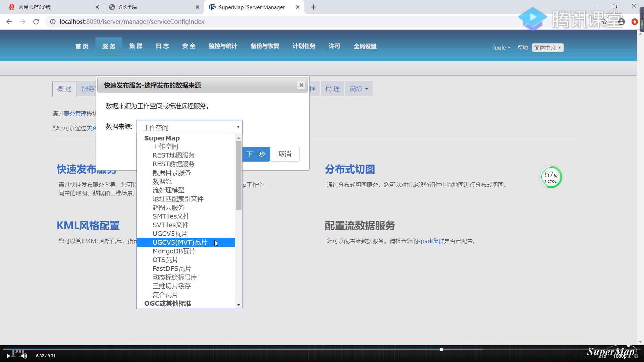Viewport: 644px width, 362px height.
Task: Click the 57% network speed widget
Action: (x=551, y=177)
